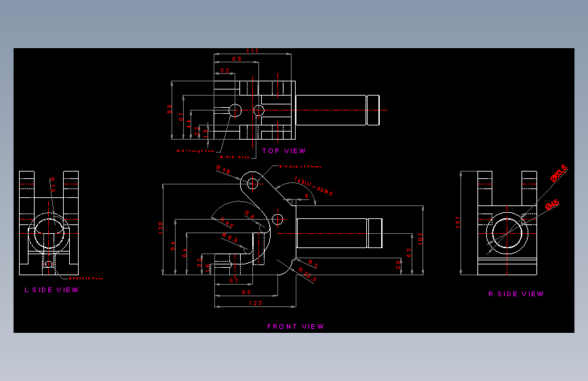Click the TOP VIEW label
Screen dimensions: 588x381
284,151
